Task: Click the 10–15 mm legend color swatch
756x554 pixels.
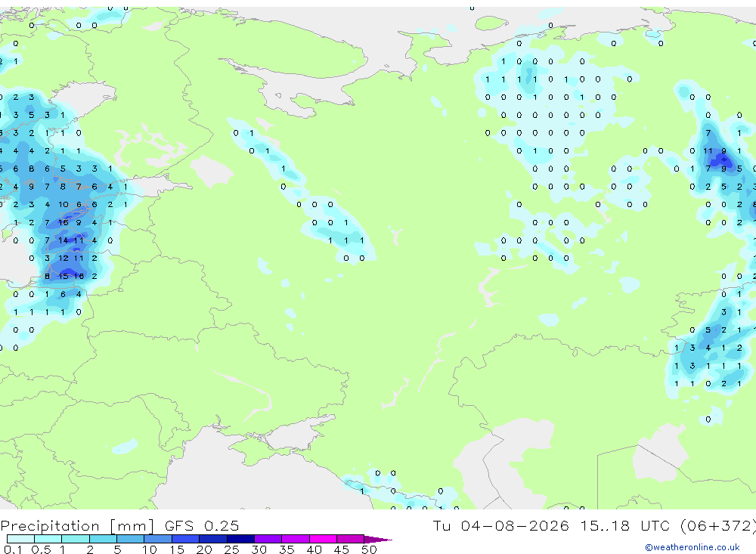Action: pos(158,539)
